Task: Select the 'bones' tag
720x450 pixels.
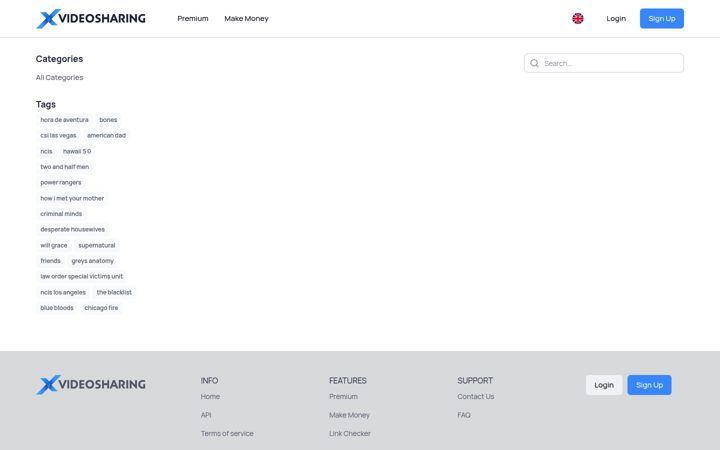Action: pos(108,120)
